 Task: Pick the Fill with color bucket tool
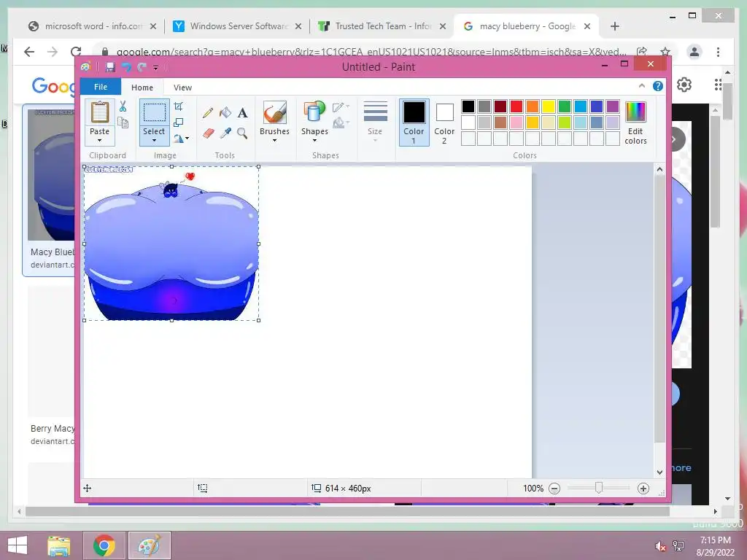225,113
